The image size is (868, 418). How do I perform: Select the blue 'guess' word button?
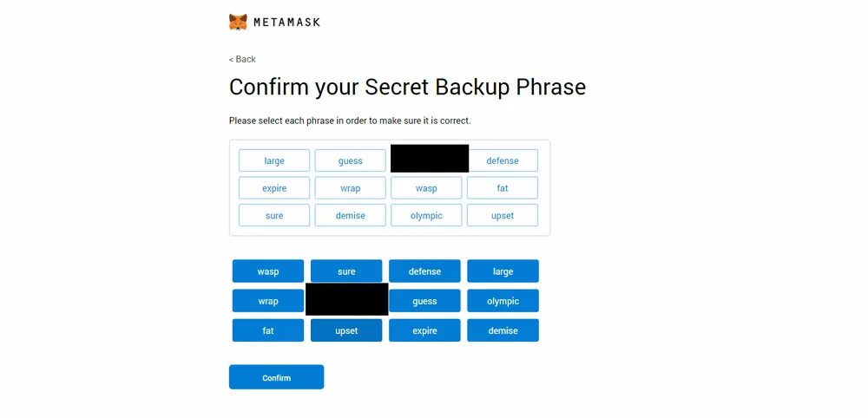tap(424, 301)
